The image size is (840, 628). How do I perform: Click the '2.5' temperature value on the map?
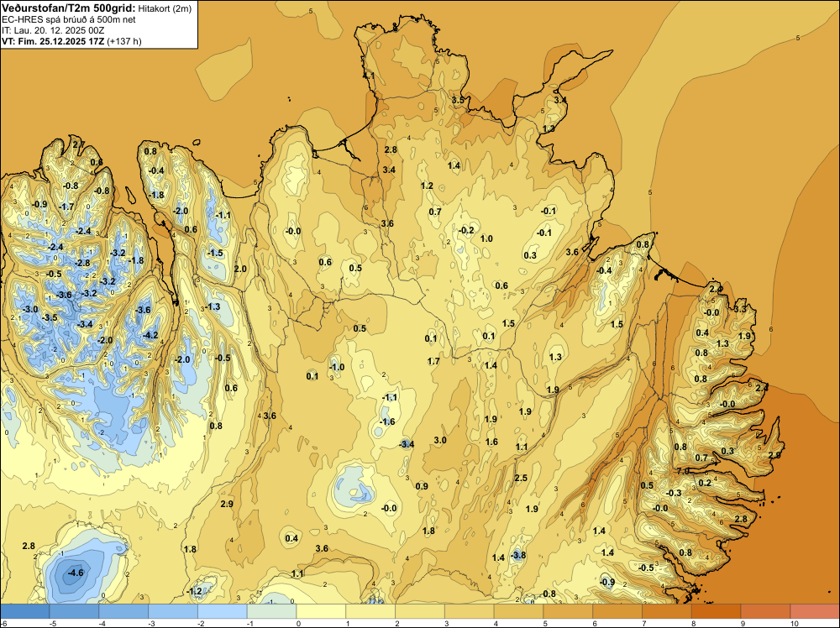(x=521, y=478)
